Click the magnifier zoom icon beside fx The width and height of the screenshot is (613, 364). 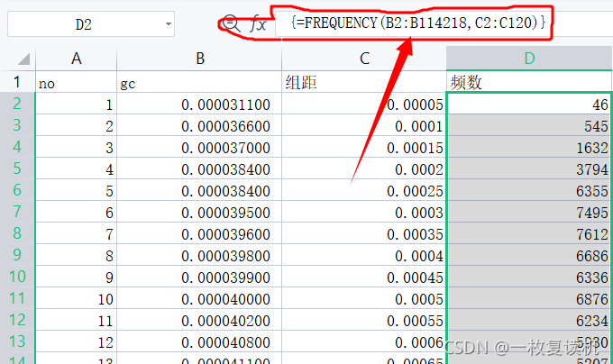(x=231, y=23)
